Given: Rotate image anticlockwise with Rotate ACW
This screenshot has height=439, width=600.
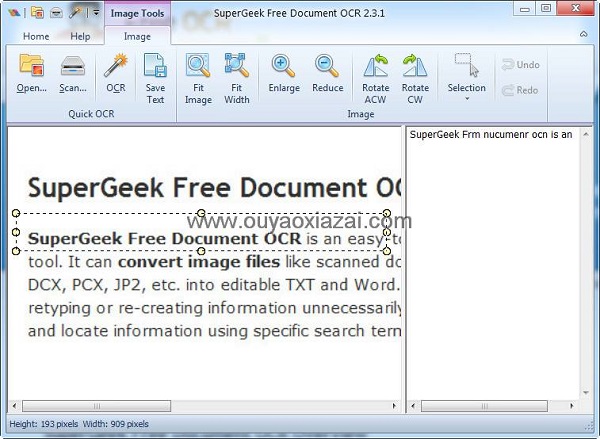Looking at the screenshot, I should [x=375, y=79].
